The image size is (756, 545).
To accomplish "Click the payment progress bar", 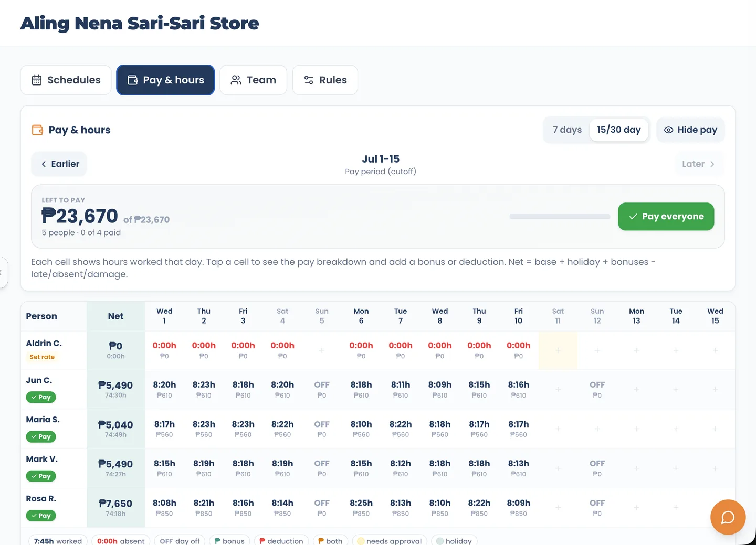I will click(x=560, y=216).
